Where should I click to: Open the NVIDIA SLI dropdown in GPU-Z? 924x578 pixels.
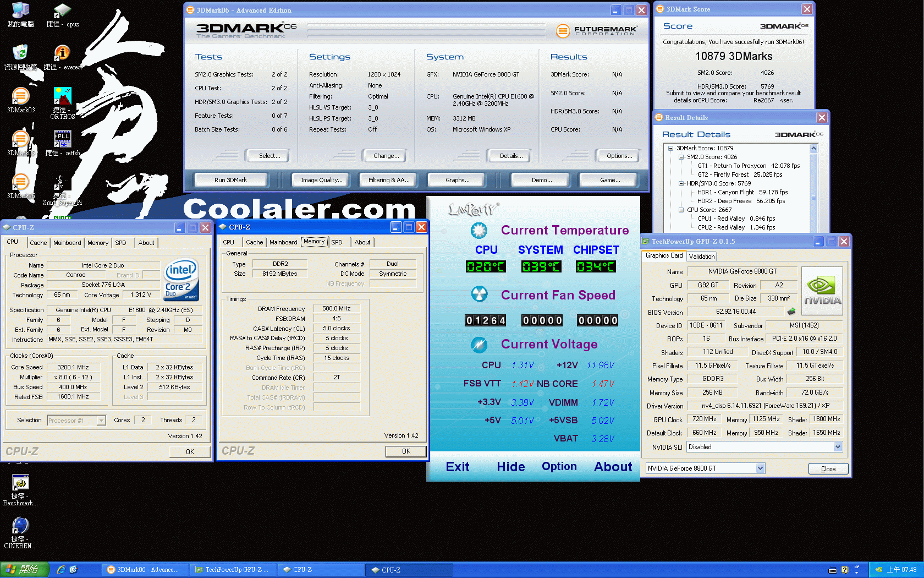(838, 447)
